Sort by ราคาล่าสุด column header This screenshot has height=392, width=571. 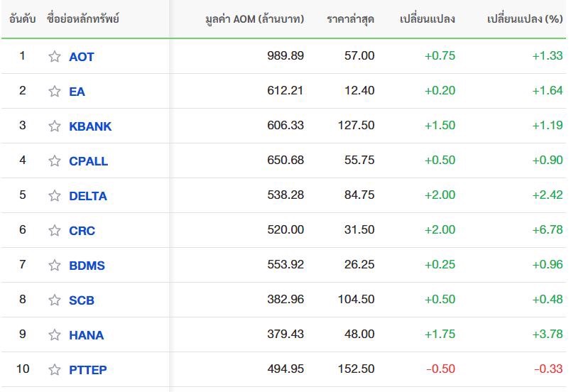[x=350, y=19]
